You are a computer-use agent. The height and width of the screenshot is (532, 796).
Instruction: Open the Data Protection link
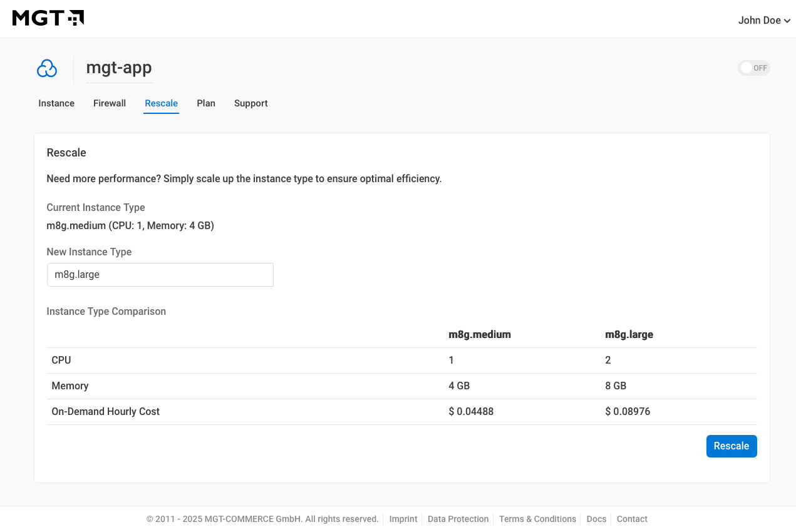tap(458, 519)
